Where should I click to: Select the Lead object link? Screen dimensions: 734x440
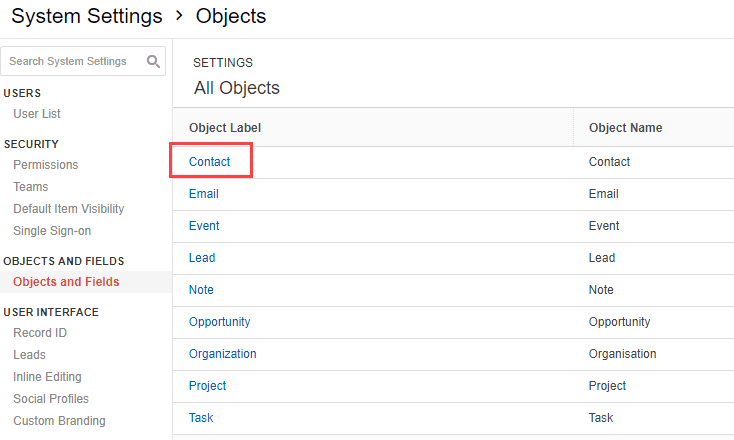202,258
